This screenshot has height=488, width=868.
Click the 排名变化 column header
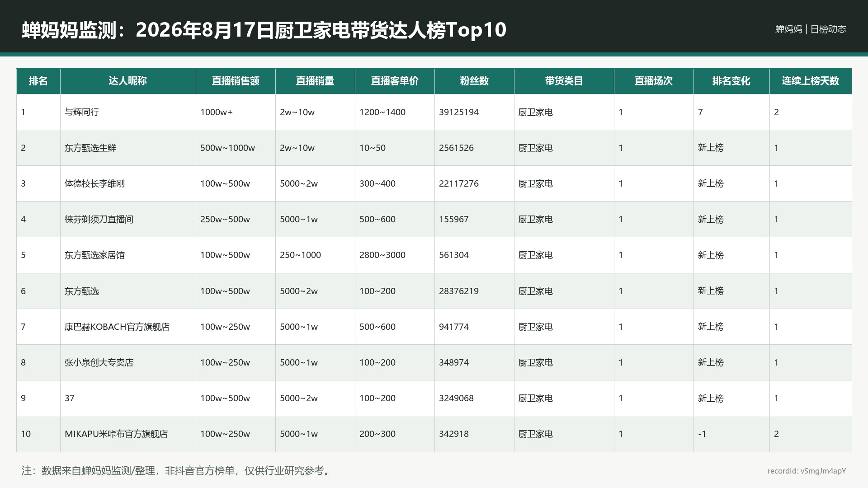(731, 81)
